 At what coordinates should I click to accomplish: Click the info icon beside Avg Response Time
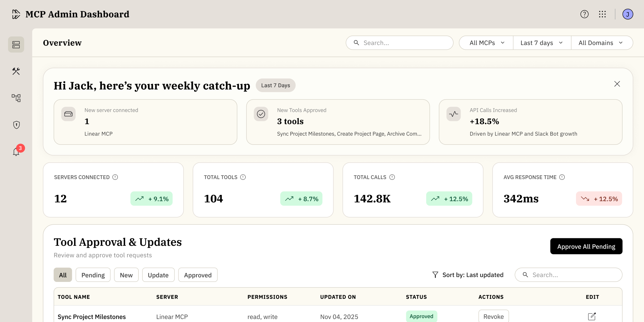[562, 177]
